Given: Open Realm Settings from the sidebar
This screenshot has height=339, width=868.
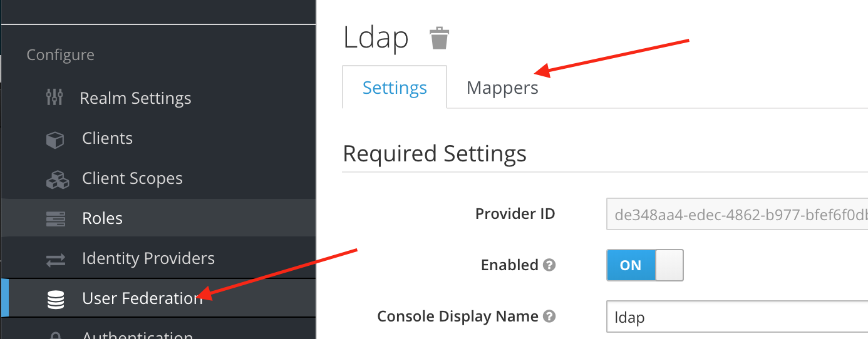Looking at the screenshot, I should [135, 98].
